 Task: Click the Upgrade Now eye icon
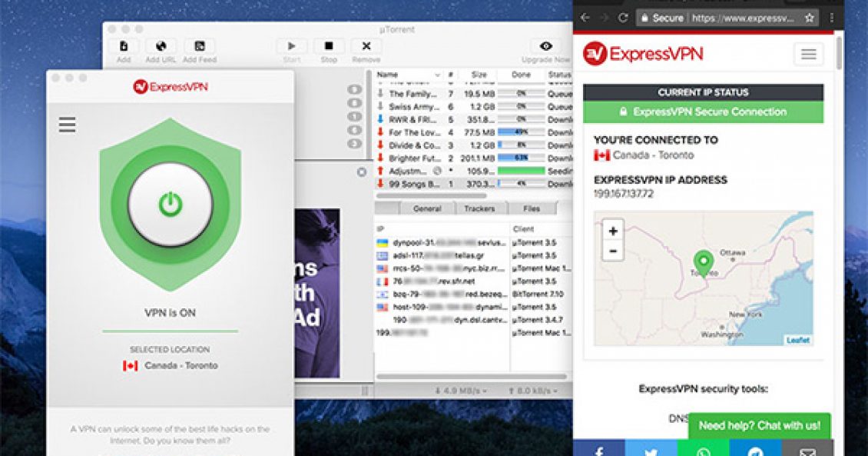[546, 46]
